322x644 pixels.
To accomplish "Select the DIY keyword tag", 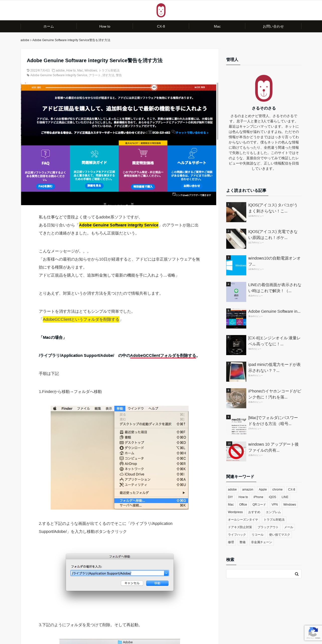I will point(230,497).
